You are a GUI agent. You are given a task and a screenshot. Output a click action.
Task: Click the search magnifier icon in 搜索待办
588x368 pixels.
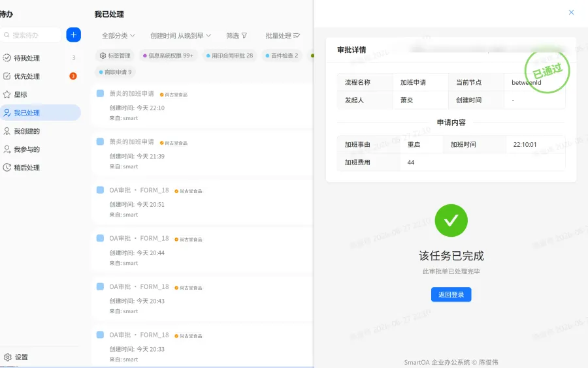[7, 35]
